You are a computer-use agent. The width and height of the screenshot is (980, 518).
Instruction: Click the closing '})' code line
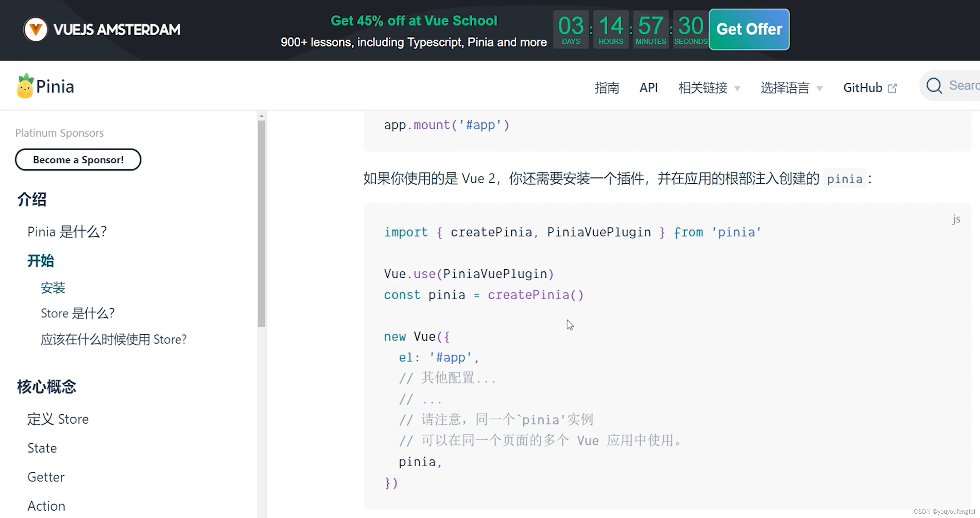pos(391,483)
